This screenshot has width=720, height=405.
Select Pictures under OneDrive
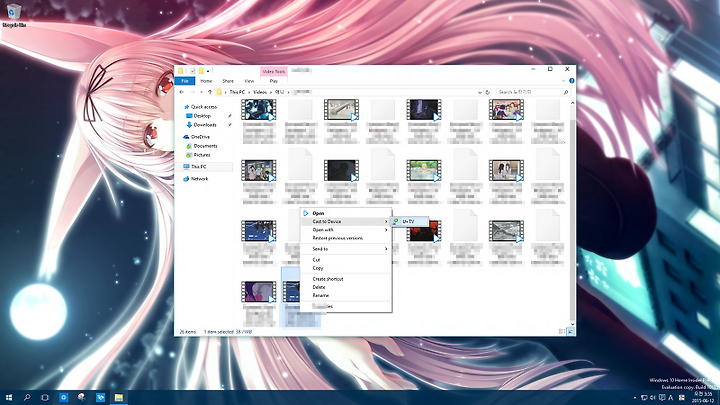click(198, 155)
